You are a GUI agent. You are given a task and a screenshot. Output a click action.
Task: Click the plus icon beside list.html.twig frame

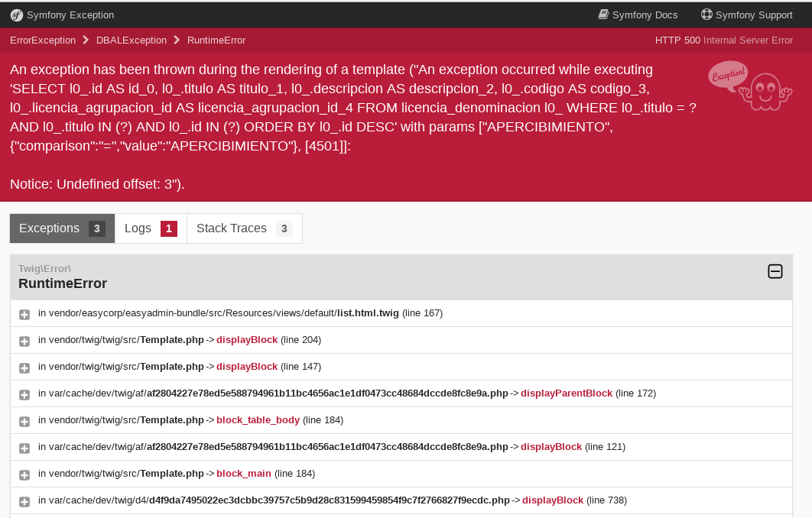(24, 314)
